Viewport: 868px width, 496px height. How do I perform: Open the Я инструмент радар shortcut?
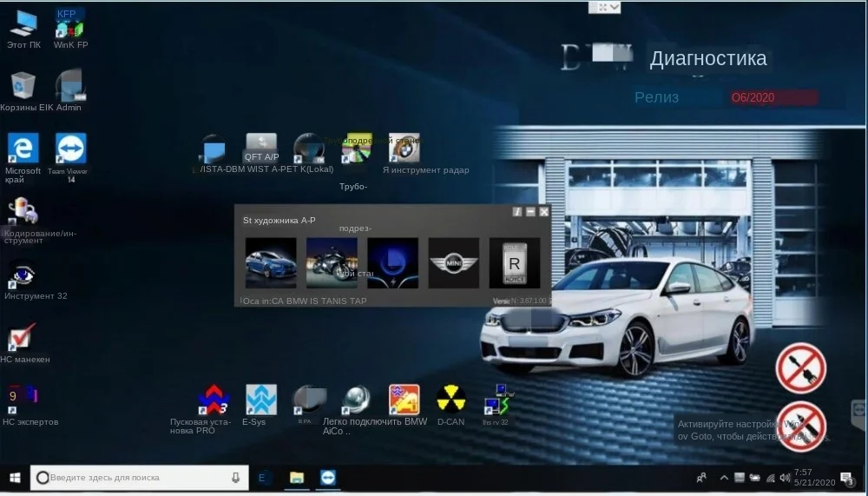click(x=404, y=148)
